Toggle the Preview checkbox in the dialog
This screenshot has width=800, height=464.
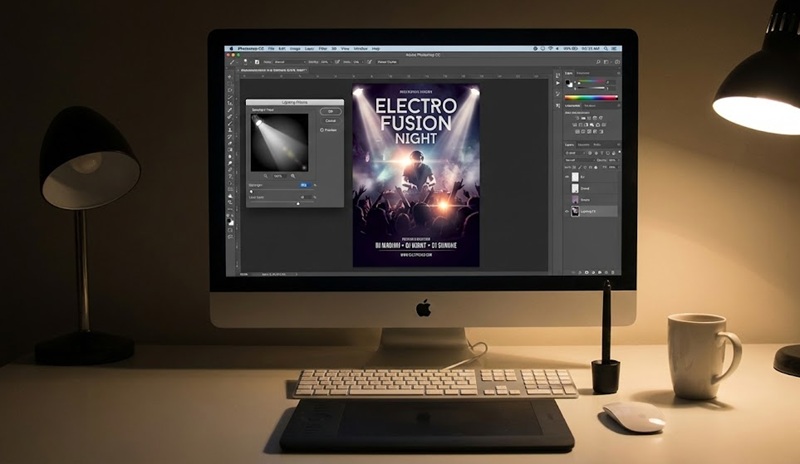pyautogui.click(x=322, y=130)
